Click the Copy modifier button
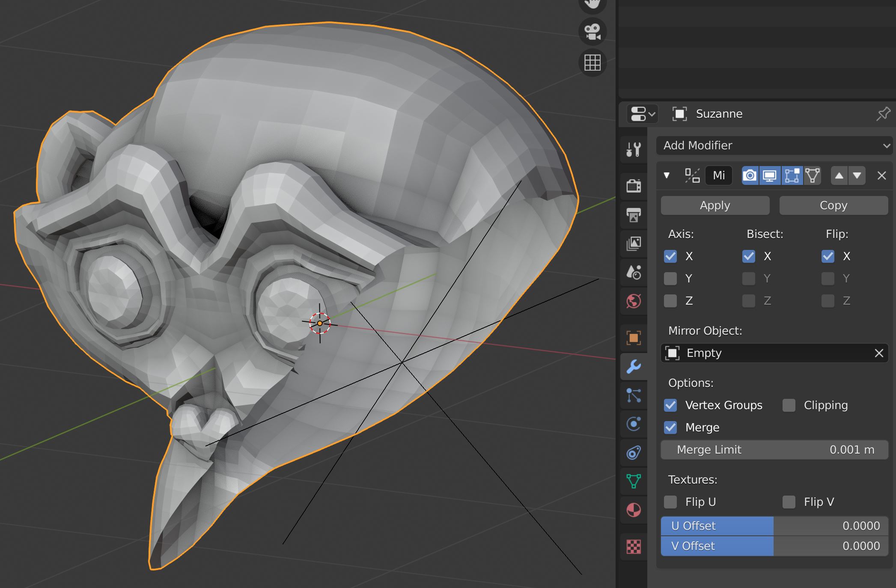This screenshot has height=588, width=896. [x=833, y=205]
